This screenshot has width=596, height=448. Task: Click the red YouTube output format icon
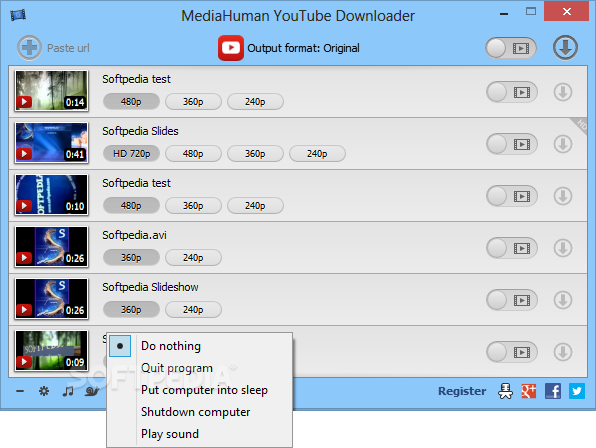point(231,48)
